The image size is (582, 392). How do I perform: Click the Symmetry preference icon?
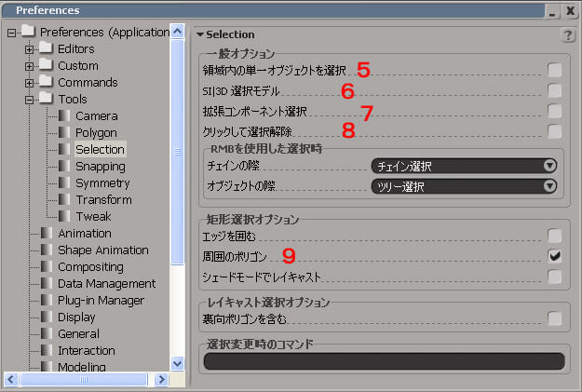(64, 182)
